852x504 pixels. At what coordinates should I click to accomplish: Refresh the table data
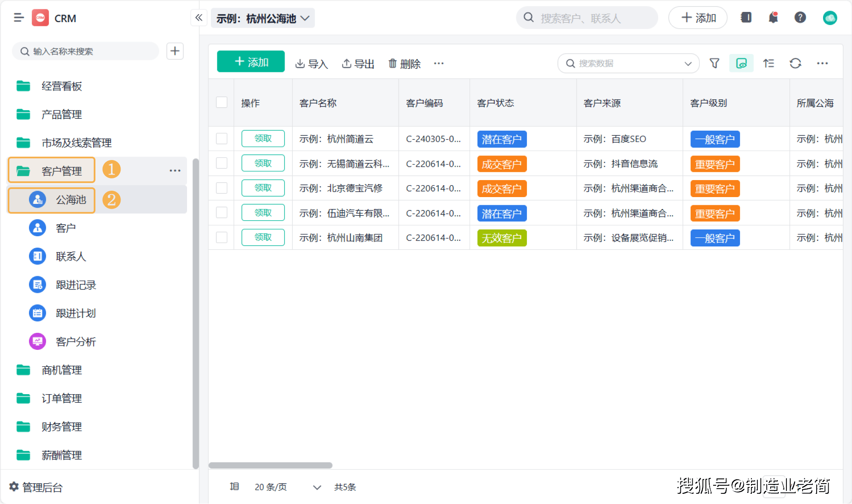[x=795, y=63]
